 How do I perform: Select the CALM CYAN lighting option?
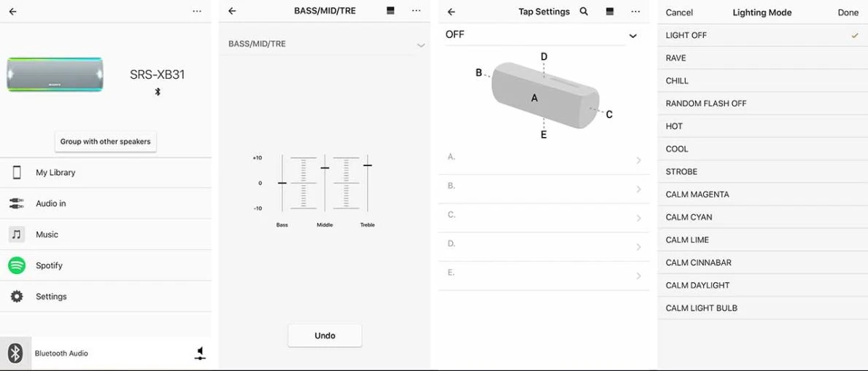point(763,217)
